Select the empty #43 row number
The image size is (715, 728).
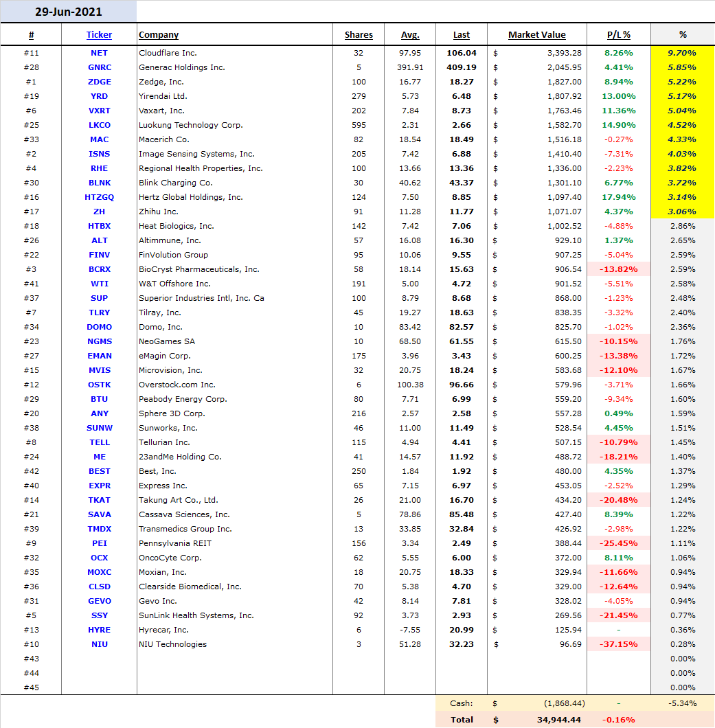[x=31, y=659]
